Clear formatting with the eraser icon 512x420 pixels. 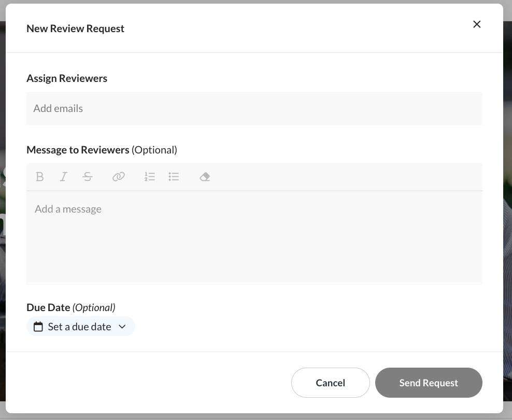pos(205,177)
